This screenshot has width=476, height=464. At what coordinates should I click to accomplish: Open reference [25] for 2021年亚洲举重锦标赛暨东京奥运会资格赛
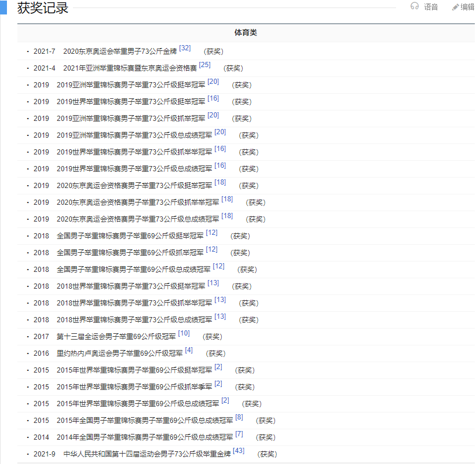pos(204,65)
